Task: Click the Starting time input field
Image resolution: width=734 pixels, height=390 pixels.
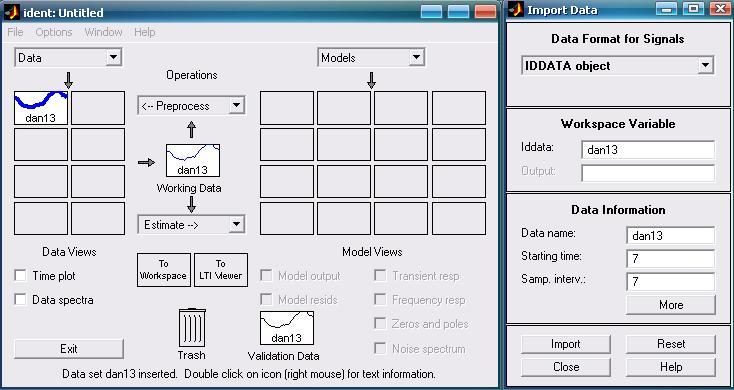Action: [x=670, y=258]
